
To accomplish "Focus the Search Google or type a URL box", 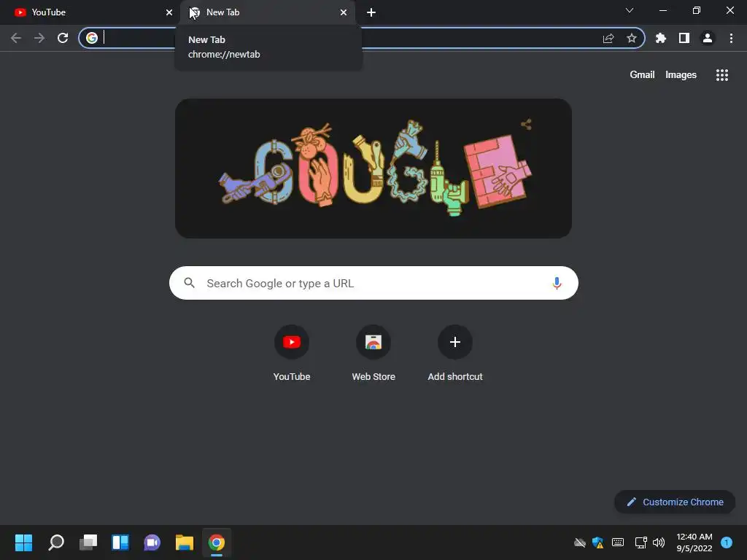I will [x=373, y=283].
